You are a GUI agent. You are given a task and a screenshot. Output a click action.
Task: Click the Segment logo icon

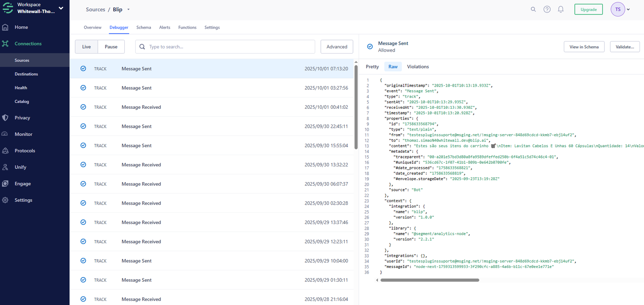(x=8, y=8)
